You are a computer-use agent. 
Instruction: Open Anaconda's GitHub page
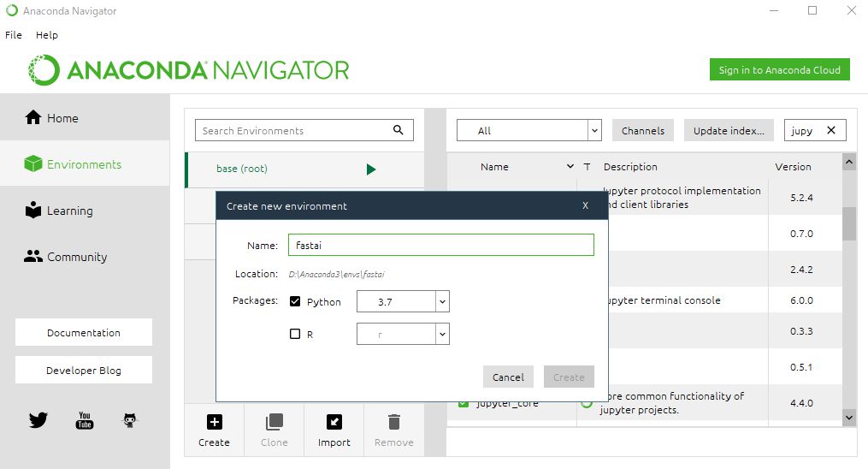tap(129, 420)
